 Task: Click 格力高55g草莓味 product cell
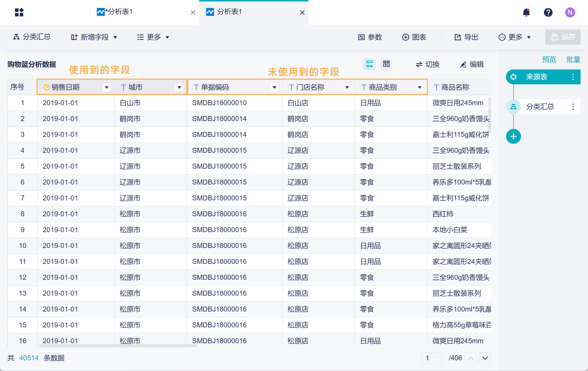(459, 325)
